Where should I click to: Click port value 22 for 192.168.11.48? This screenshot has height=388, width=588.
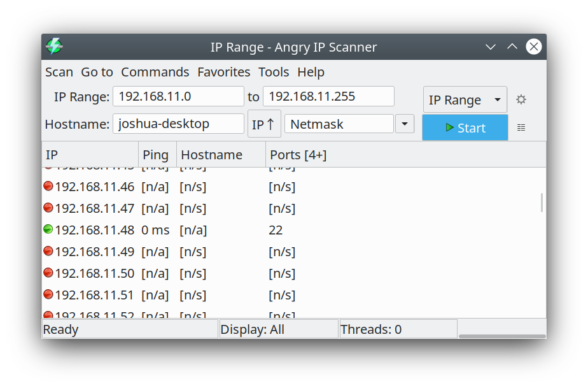coord(276,230)
